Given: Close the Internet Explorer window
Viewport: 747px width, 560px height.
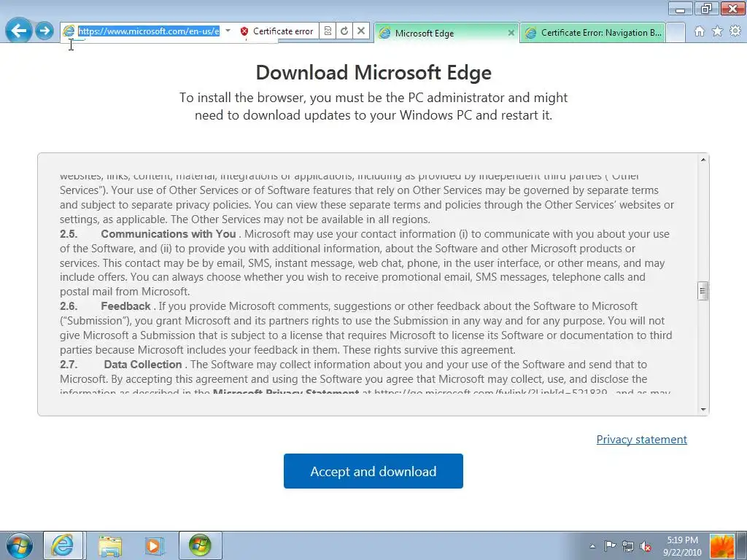Looking at the screenshot, I should [x=732, y=9].
